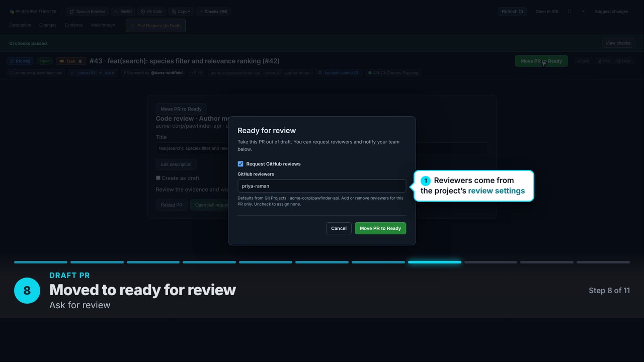
Task: Click the trash icon on Task badge
Action: click(80, 61)
